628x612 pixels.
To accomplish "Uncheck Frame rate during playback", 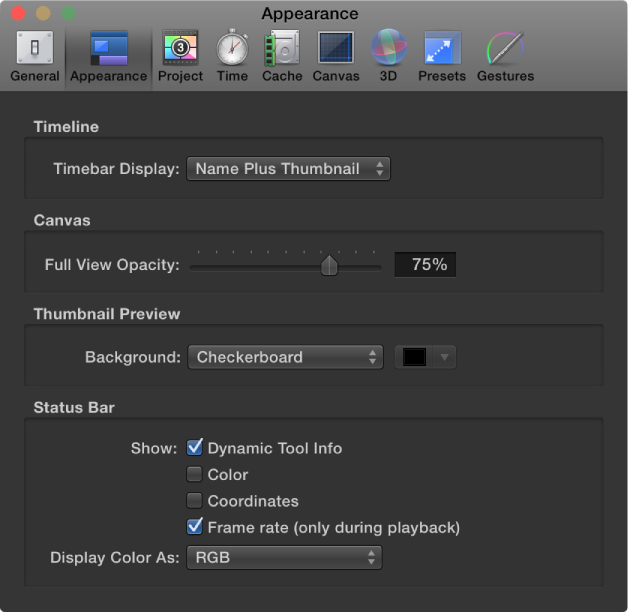I will (x=195, y=527).
